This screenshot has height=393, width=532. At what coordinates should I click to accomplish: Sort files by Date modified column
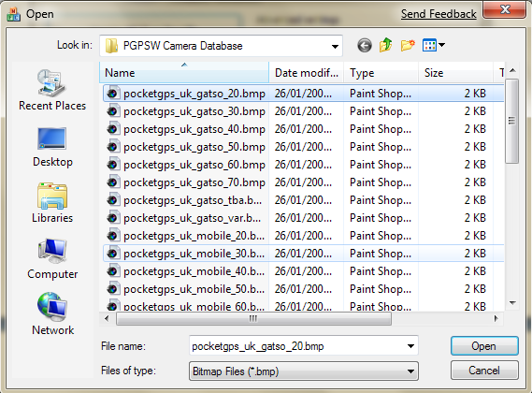click(307, 73)
